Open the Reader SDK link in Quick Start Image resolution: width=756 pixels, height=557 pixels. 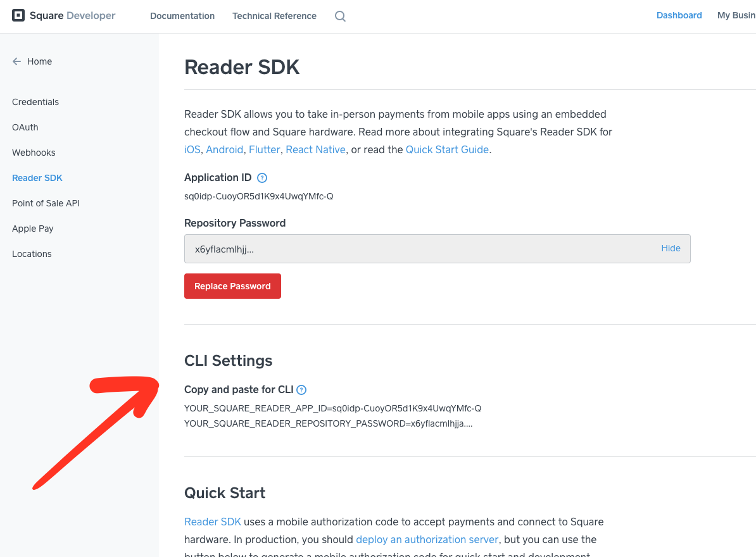point(213,522)
